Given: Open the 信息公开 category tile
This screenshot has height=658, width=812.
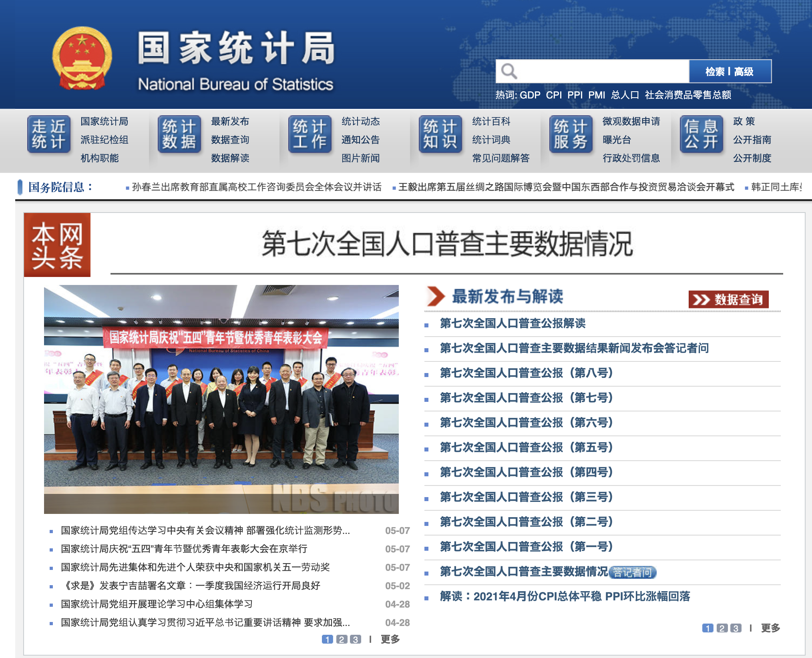Looking at the screenshot, I should [701, 134].
